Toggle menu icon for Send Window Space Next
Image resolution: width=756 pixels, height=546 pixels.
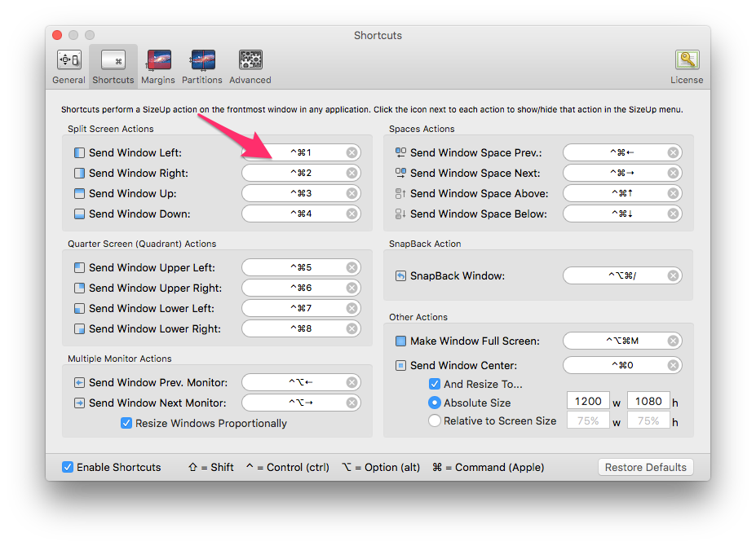(400, 173)
